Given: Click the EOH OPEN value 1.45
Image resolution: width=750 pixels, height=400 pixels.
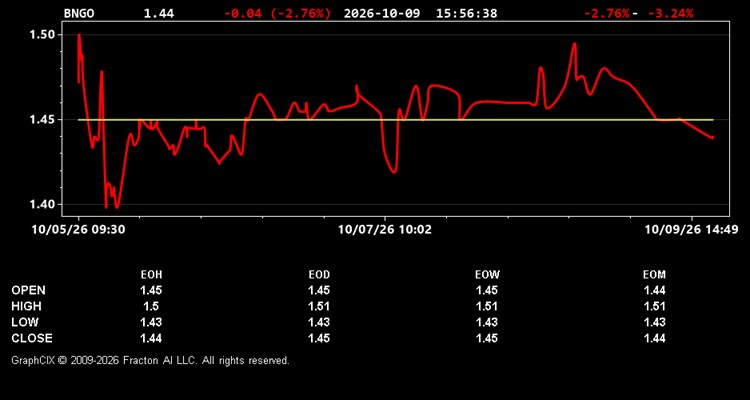Looking at the screenshot, I should pyautogui.click(x=151, y=290).
